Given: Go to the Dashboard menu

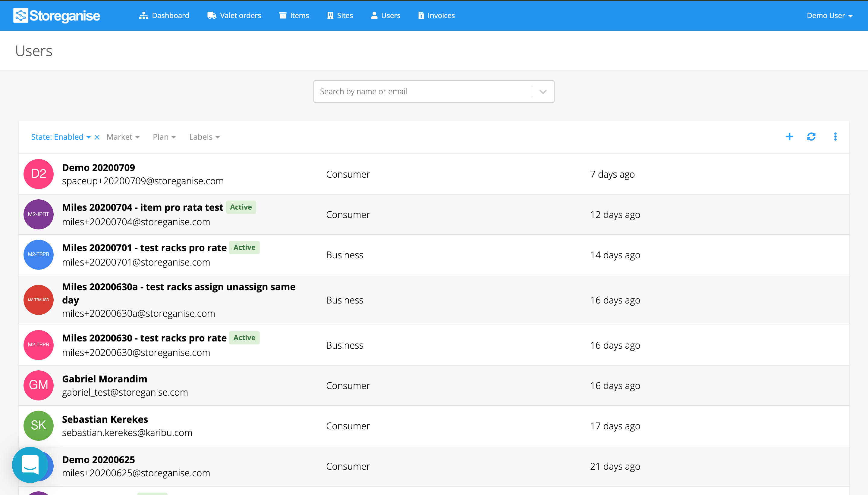Looking at the screenshot, I should [x=164, y=16].
